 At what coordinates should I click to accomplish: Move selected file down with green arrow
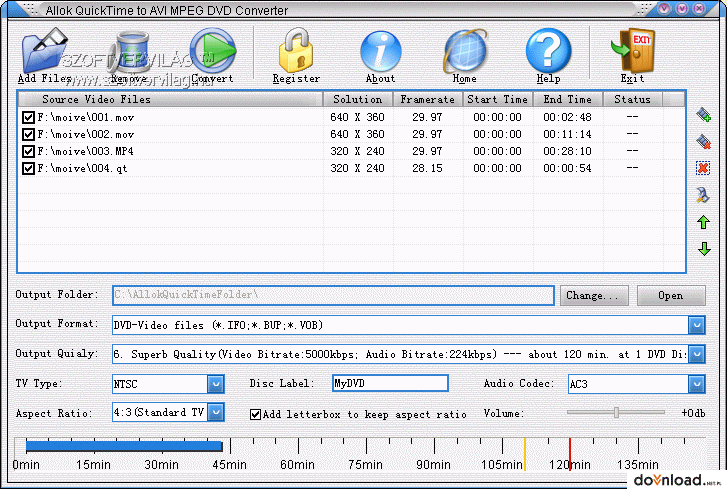[x=704, y=249]
